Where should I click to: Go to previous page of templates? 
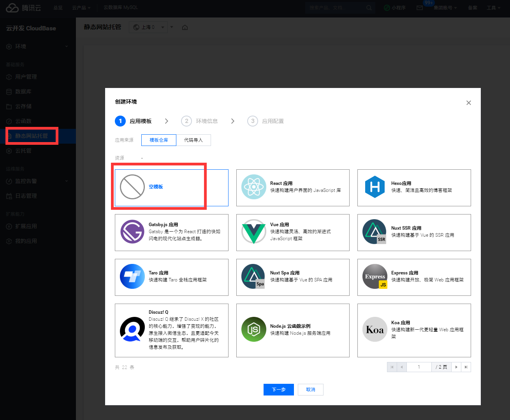pyautogui.click(x=402, y=367)
